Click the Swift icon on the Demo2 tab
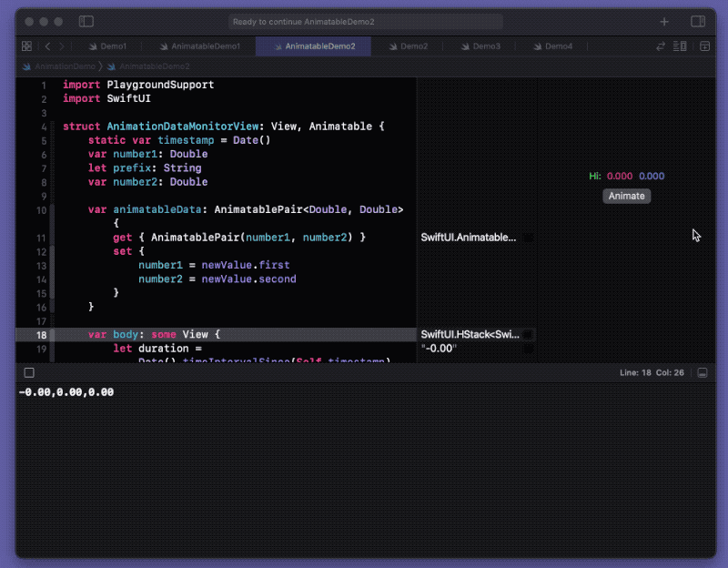Image resolution: width=728 pixels, height=568 pixels. [393, 46]
